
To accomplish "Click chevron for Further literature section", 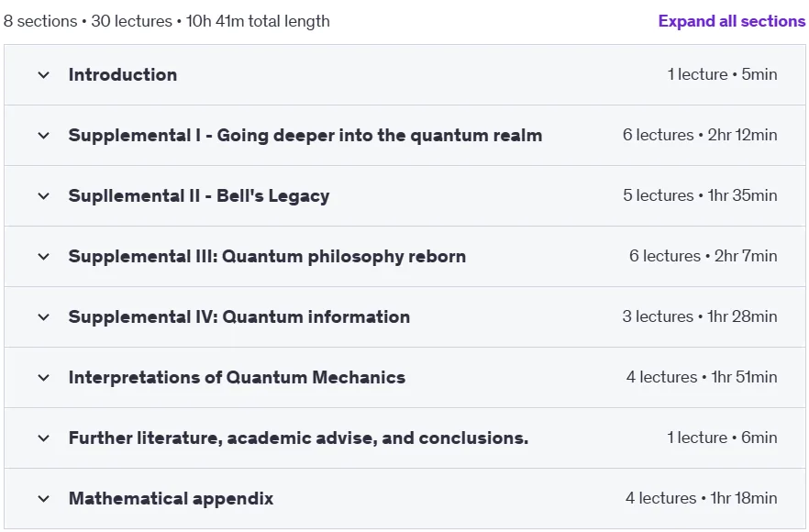I will click(44, 438).
